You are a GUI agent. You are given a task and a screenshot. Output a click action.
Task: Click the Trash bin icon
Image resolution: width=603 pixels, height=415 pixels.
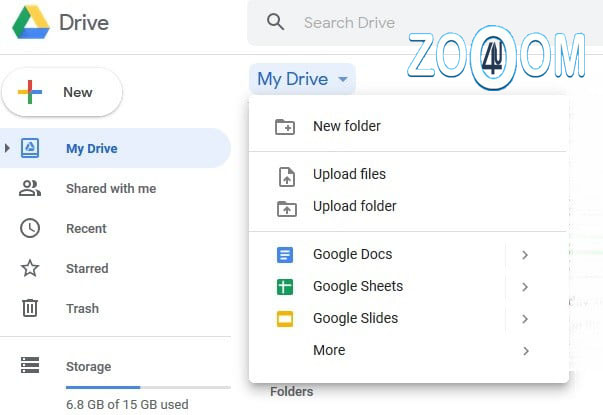pos(30,308)
